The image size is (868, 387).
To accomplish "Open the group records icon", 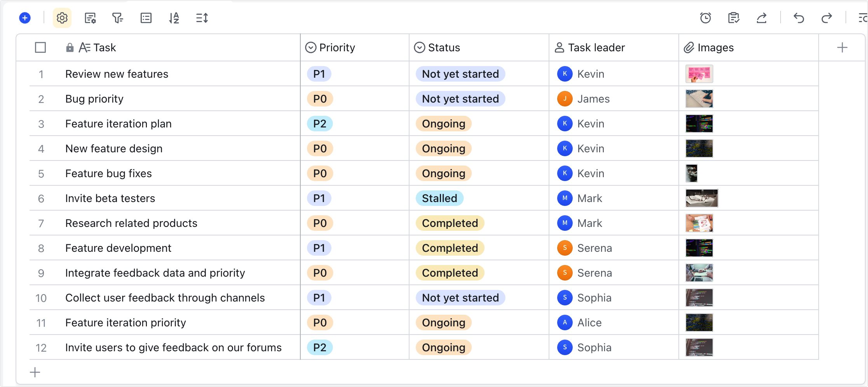I will pyautogui.click(x=146, y=18).
